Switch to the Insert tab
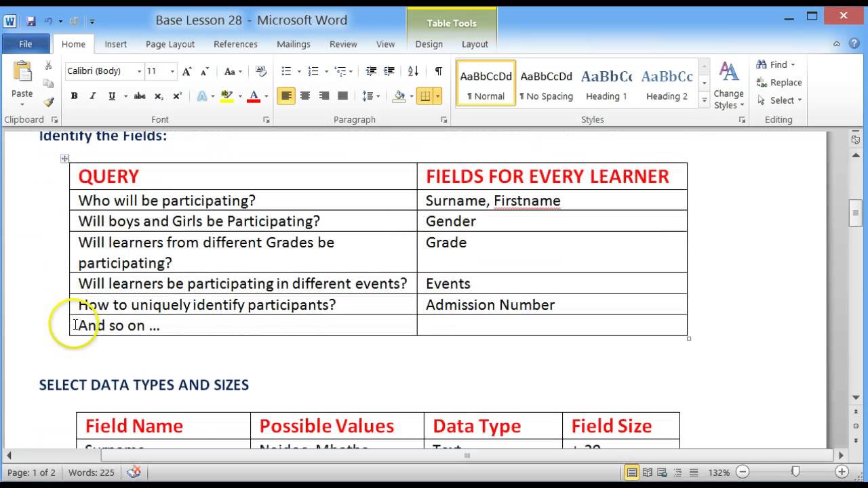 (115, 44)
